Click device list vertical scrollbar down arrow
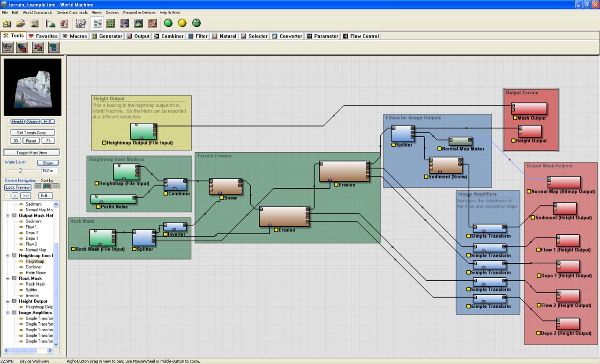 pos(57,344)
